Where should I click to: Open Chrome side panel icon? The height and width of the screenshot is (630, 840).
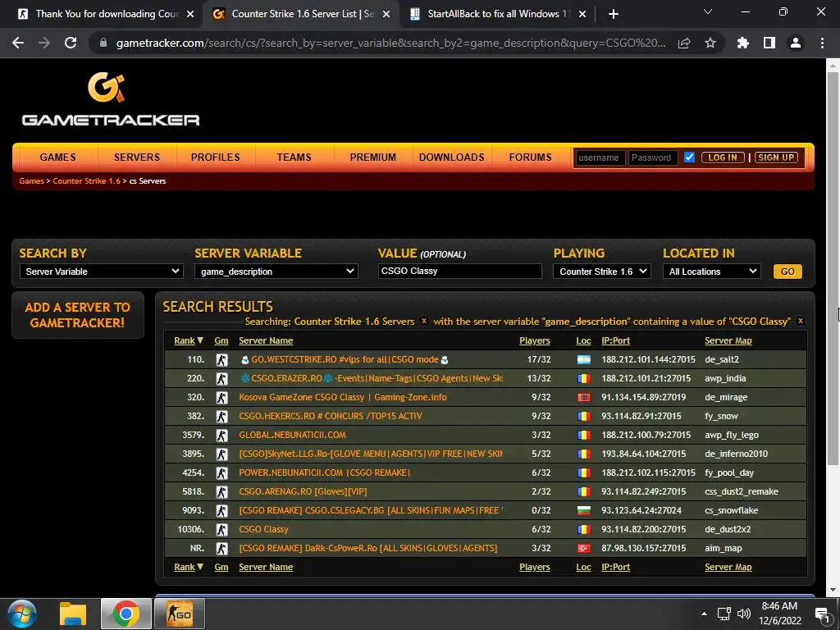(x=769, y=43)
